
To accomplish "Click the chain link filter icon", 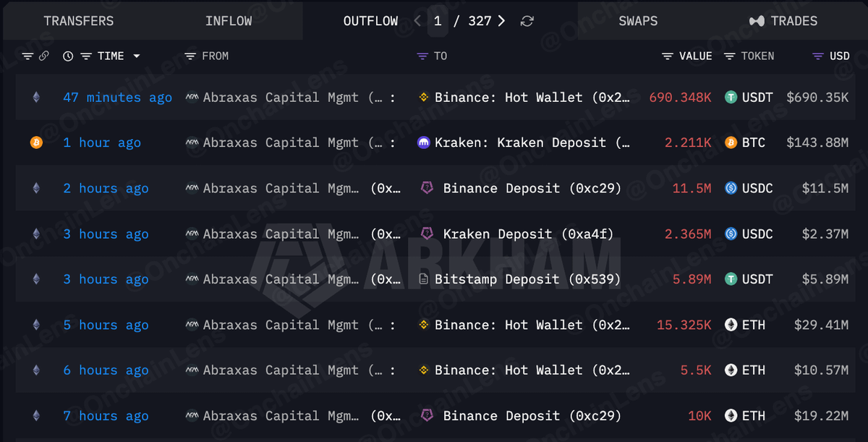I will [x=44, y=56].
